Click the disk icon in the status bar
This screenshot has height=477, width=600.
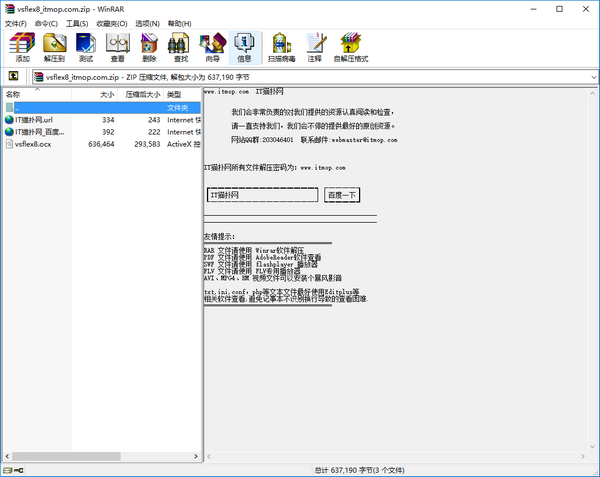tap(8, 470)
